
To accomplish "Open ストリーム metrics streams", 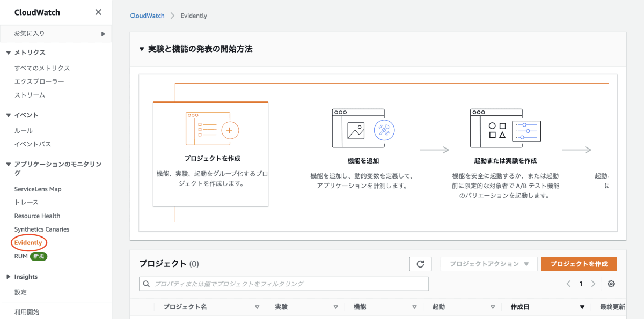I will (30, 95).
